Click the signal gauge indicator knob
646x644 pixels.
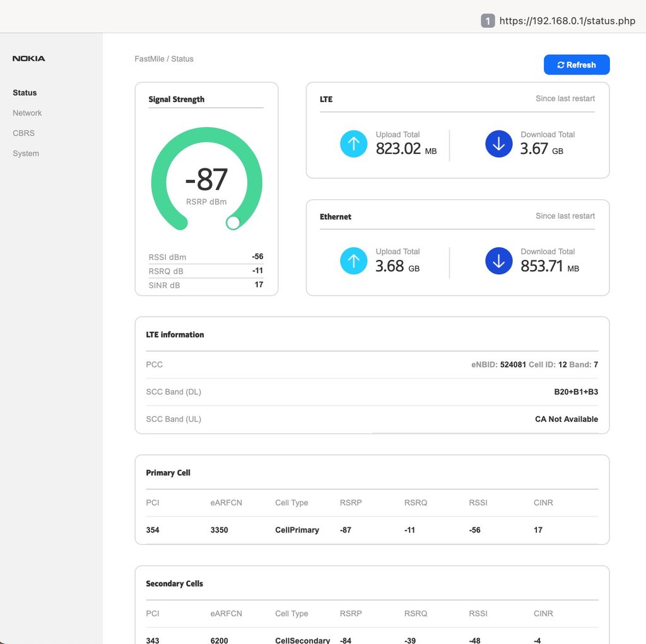(233, 223)
